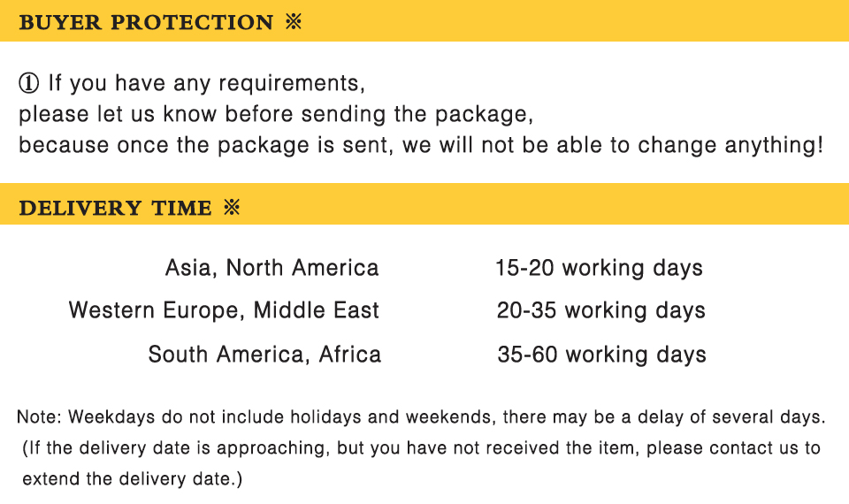849x504 pixels.
Task: Select the "Asia, North America" region label
Action: tap(272, 268)
